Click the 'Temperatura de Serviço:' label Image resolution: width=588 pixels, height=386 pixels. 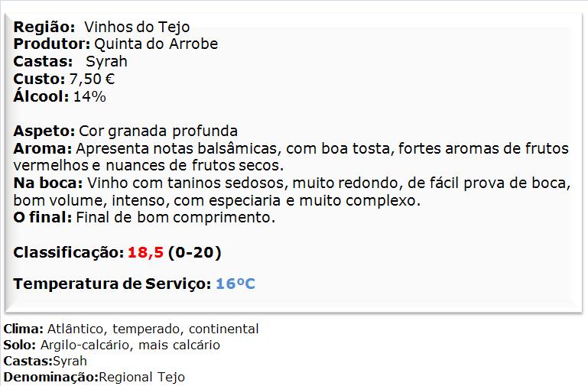[x=112, y=284]
